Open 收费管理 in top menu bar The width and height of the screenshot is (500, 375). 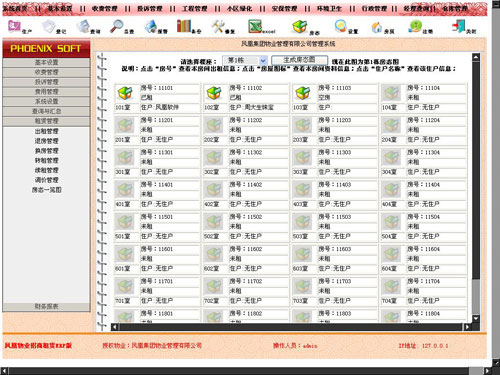tap(105, 9)
